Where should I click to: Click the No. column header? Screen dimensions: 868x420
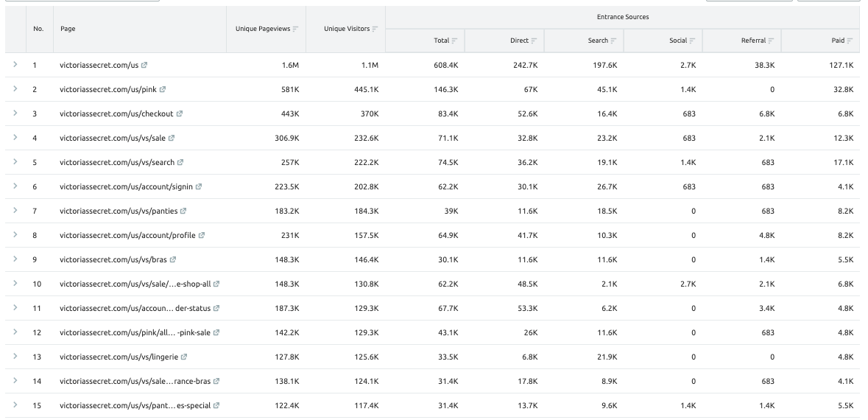pyautogui.click(x=38, y=29)
